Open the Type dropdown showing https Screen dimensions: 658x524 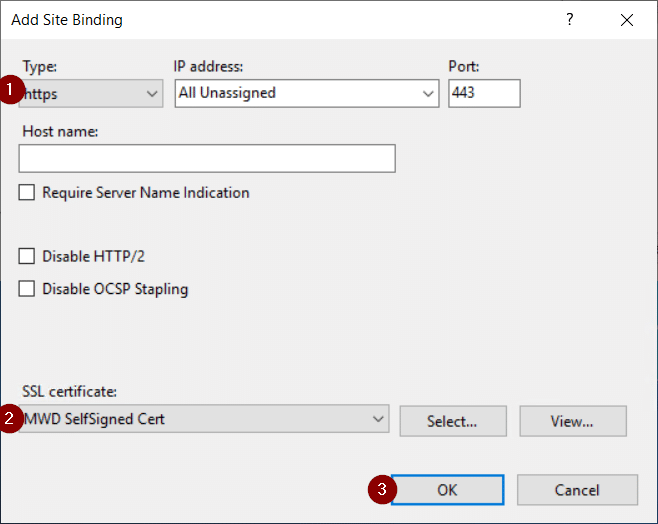(92, 93)
